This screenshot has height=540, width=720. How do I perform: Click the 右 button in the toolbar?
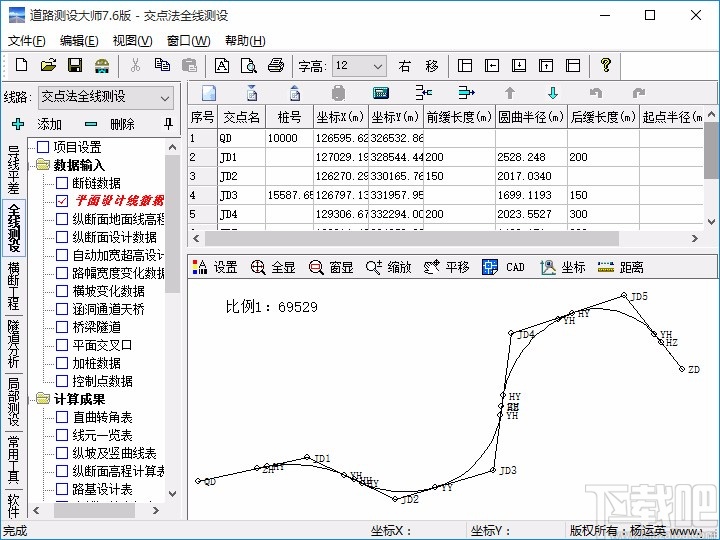click(405, 66)
